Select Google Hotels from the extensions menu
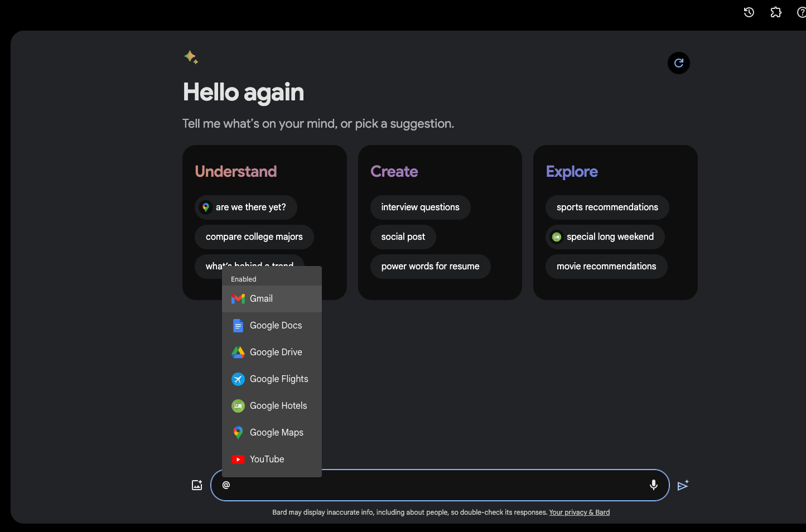The width and height of the screenshot is (806, 532). tap(272, 406)
